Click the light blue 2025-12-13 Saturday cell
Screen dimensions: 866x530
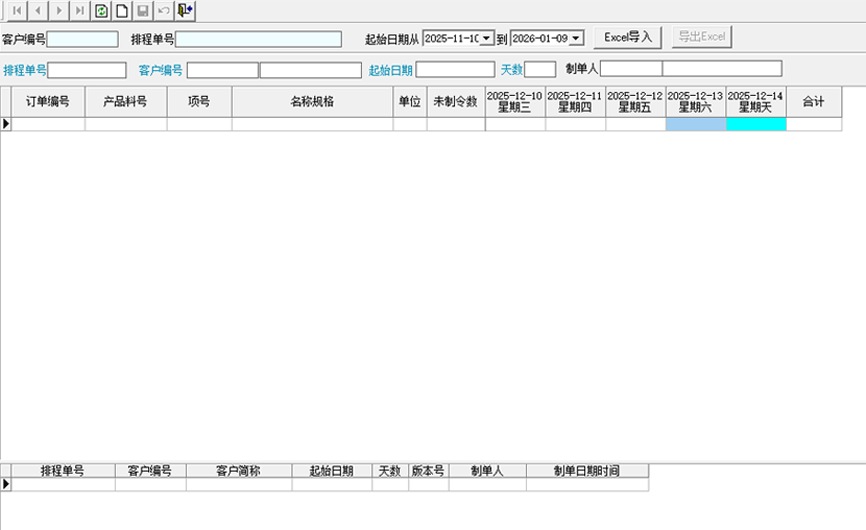tap(696, 124)
